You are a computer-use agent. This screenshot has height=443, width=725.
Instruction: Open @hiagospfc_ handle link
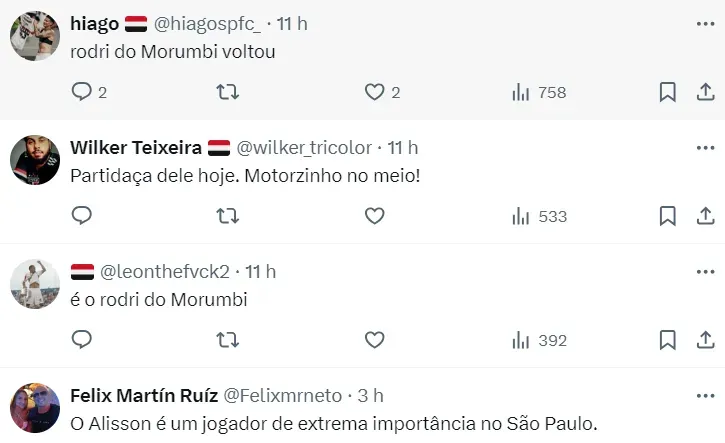(210, 24)
